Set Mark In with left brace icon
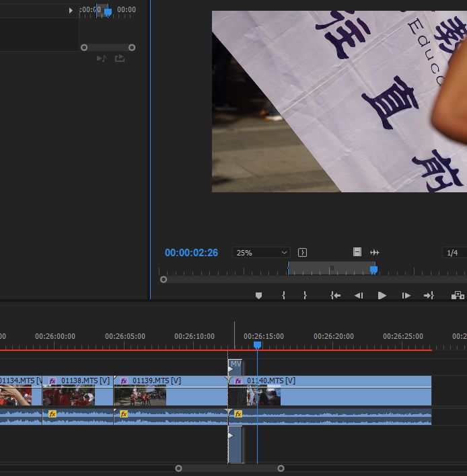Screen dimensions: 467x476 283,295
